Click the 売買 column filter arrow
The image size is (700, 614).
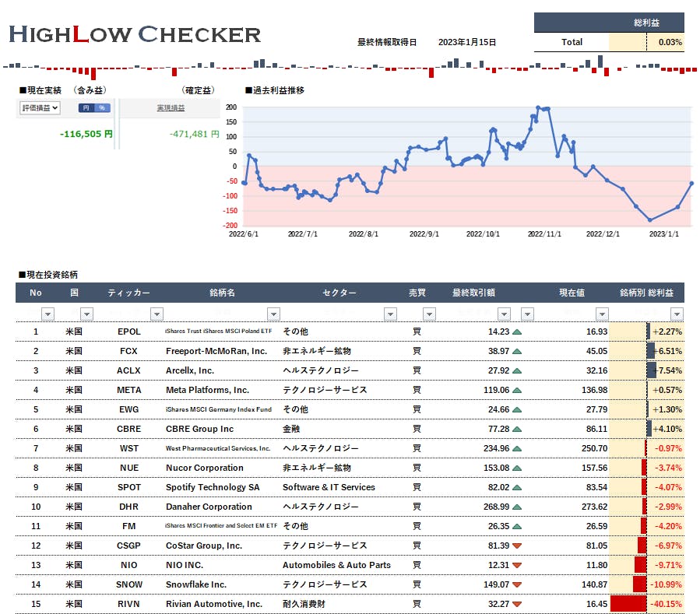pyautogui.click(x=429, y=314)
